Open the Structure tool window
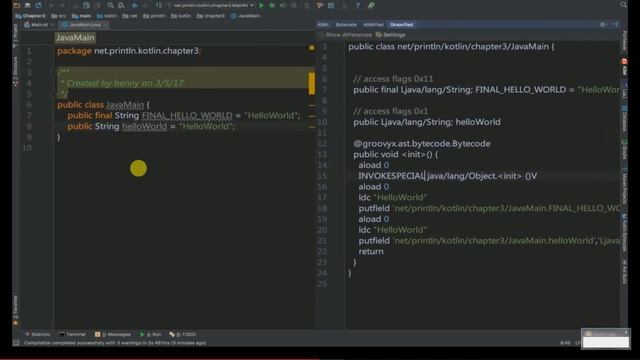The image size is (640, 360). pos(16,71)
